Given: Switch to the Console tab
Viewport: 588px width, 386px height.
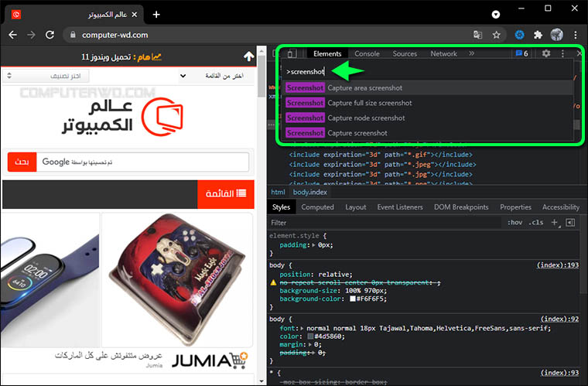Looking at the screenshot, I should pyautogui.click(x=367, y=53).
